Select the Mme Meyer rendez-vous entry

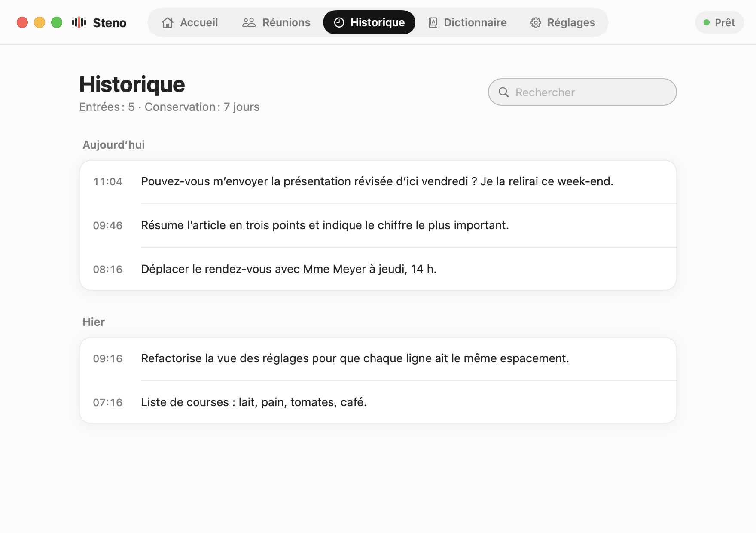tap(378, 269)
